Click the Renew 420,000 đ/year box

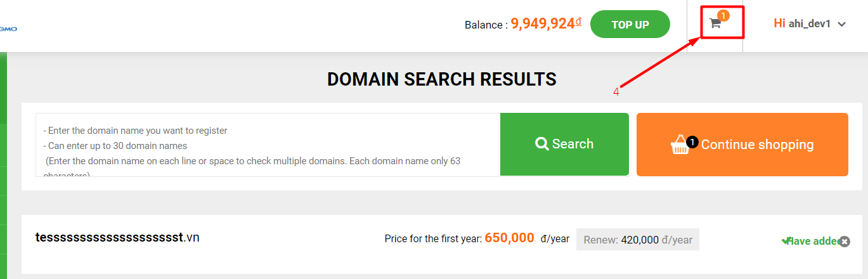point(638,240)
